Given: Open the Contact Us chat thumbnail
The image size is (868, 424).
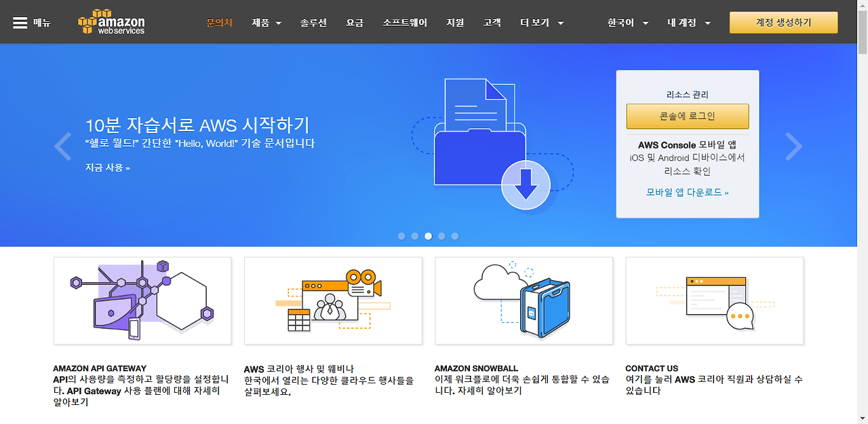Looking at the screenshot, I should pos(714,301).
